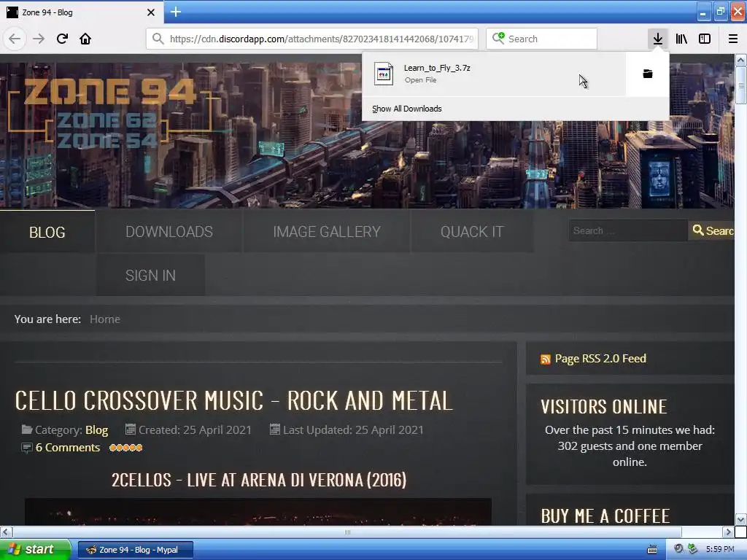
Task: Open the BLOG navigation tab
Action: (47, 232)
